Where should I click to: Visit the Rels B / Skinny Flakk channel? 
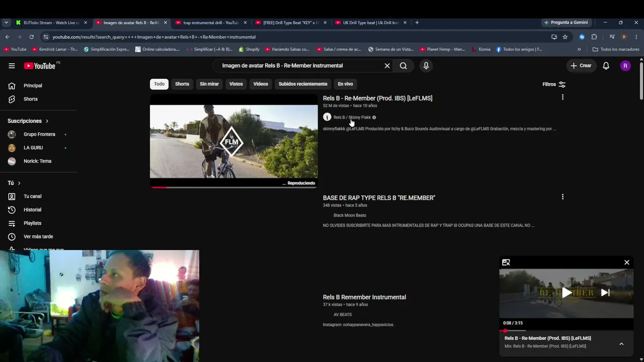(x=352, y=118)
